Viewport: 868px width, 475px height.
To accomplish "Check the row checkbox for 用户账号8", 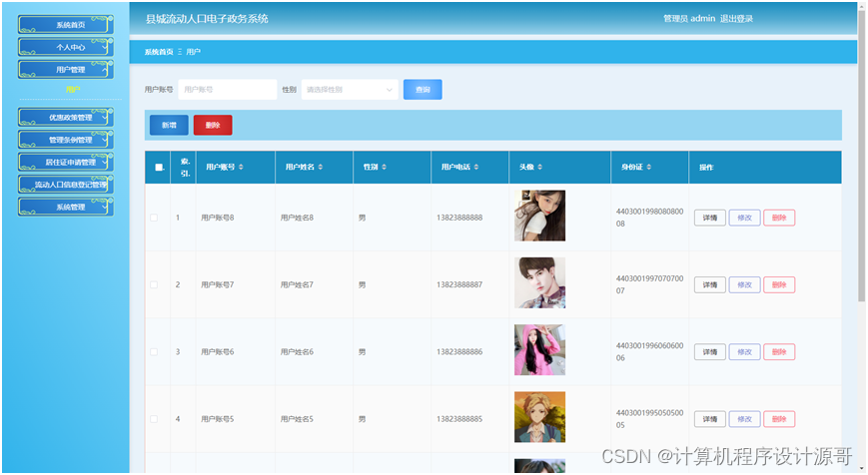I will 154,218.
